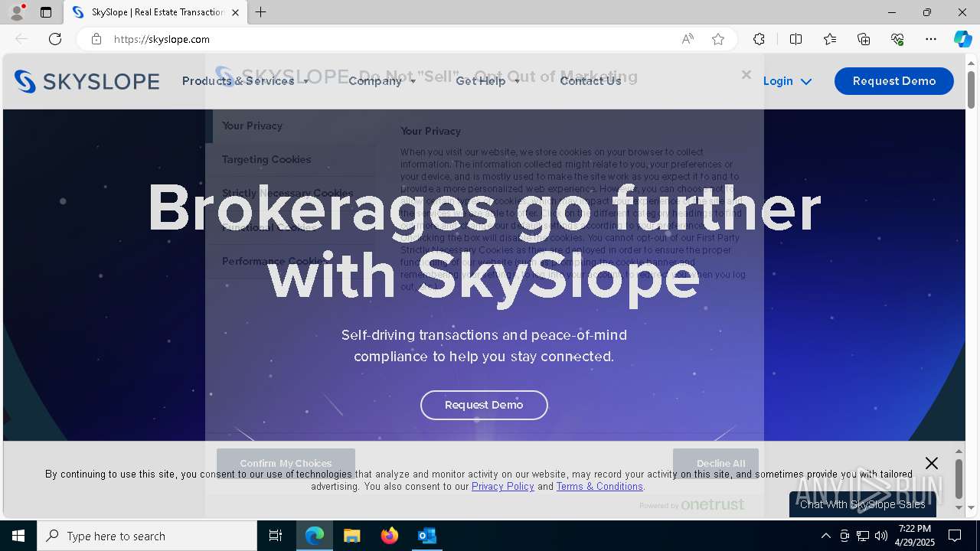
Task: Open the clock and calendar
Action: tap(915, 536)
